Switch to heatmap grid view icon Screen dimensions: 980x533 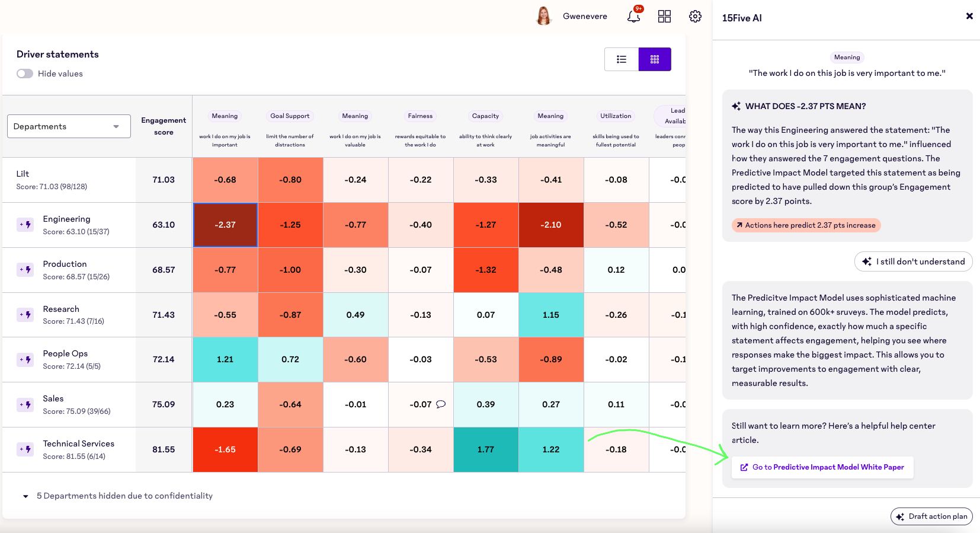click(x=655, y=59)
